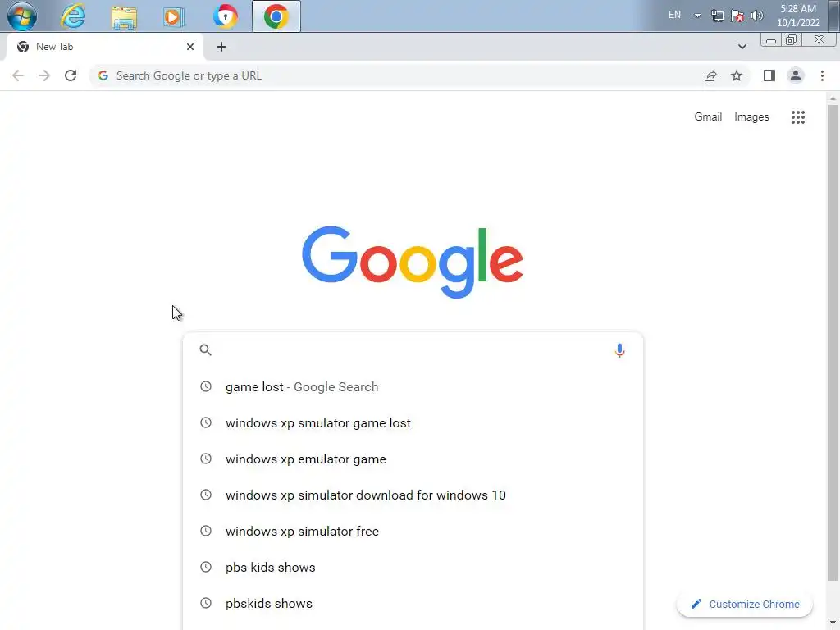Launch Internet Explorer from taskbar
The height and width of the screenshot is (630, 840).
point(73,16)
